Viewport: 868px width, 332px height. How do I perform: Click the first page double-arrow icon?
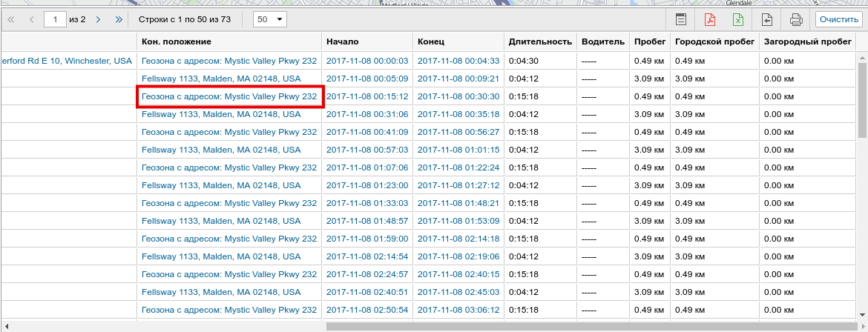11,19
